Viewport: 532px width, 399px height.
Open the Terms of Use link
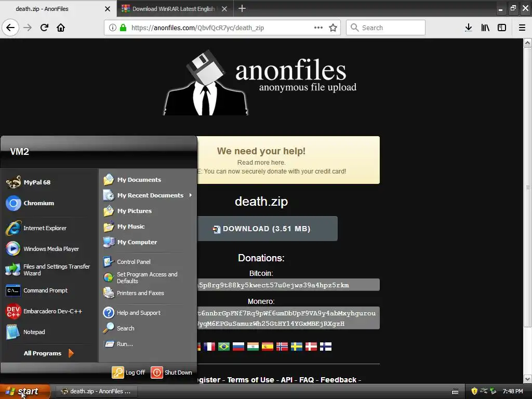250,380
